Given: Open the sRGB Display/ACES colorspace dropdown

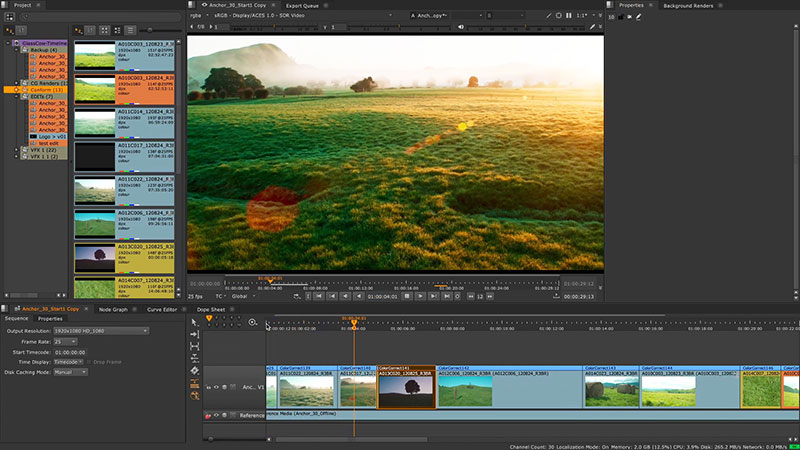Looking at the screenshot, I should pyautogui.click(x=303, y=16).
